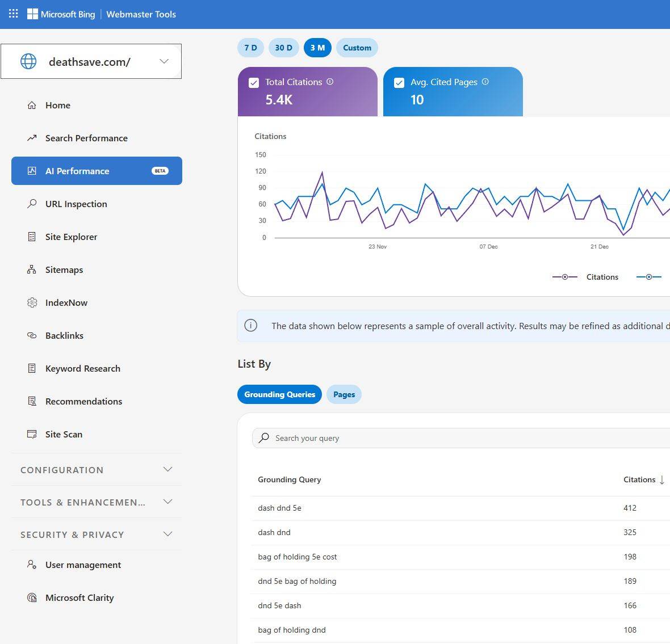Select the 30 D date range
Image resolution: width=670 pixels, height=644 pixels.
283,48
